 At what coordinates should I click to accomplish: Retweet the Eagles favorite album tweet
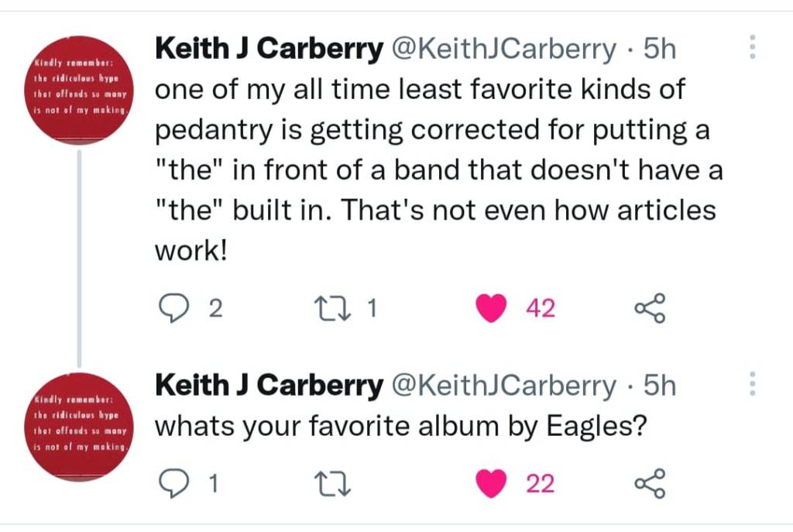[x=337, y=484]
